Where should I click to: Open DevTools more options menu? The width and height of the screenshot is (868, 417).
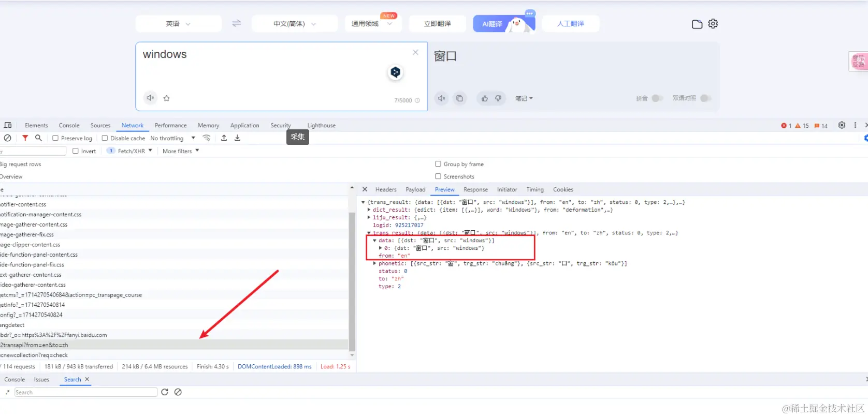[855, 125]
